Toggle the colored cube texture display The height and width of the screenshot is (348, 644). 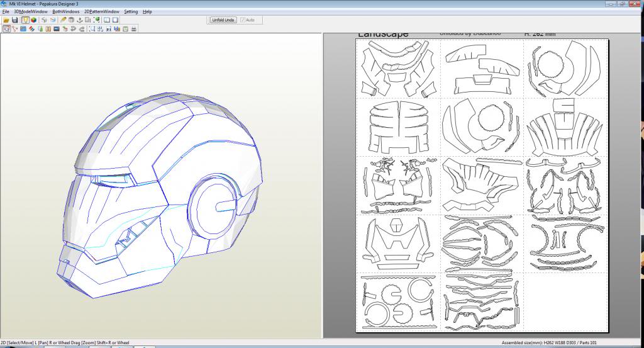click(x=33, y=20)
